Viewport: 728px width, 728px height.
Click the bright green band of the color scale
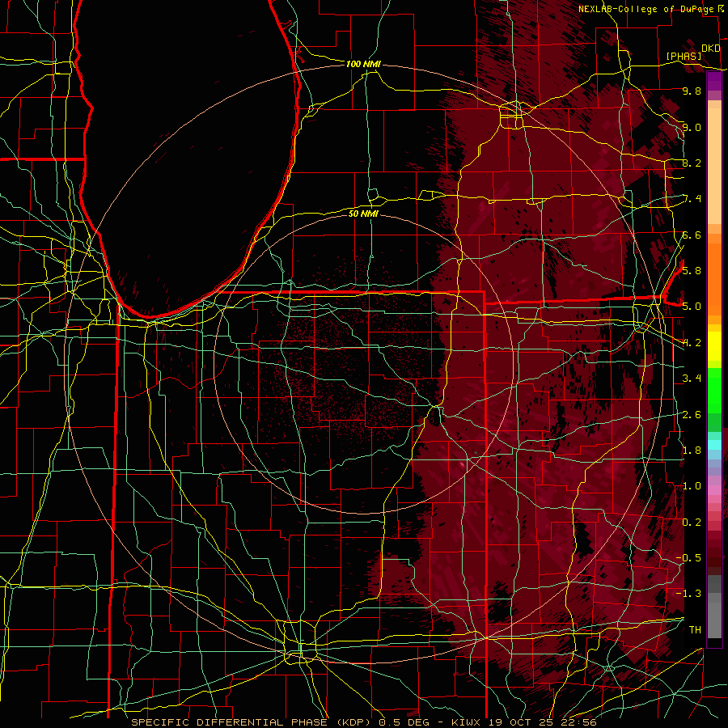point(714,391)
